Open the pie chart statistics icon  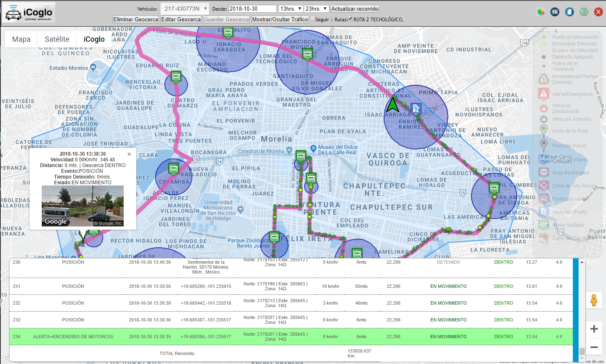pyautogui.click(x=540, y=12)
